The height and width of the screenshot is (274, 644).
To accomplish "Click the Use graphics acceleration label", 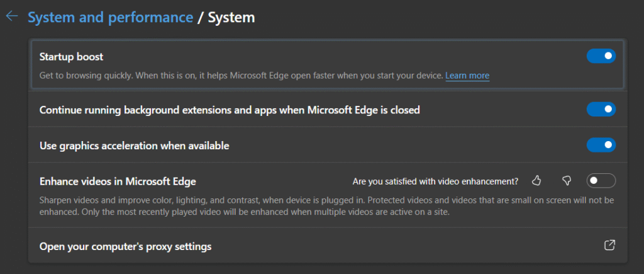I will click(x=134, y=146).
